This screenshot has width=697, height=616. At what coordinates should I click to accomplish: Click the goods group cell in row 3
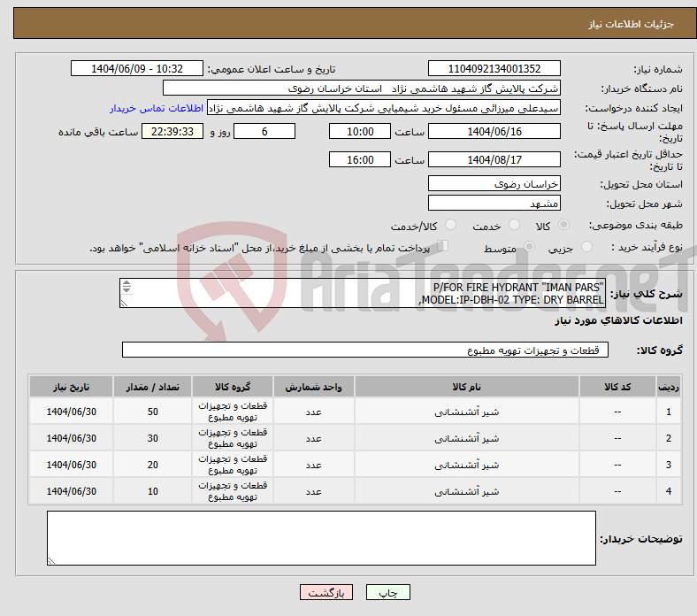click(233, 465)
